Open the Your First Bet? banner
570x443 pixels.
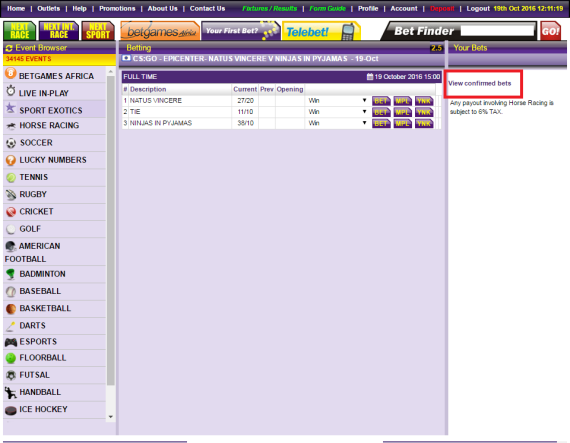tap(241, 31)
